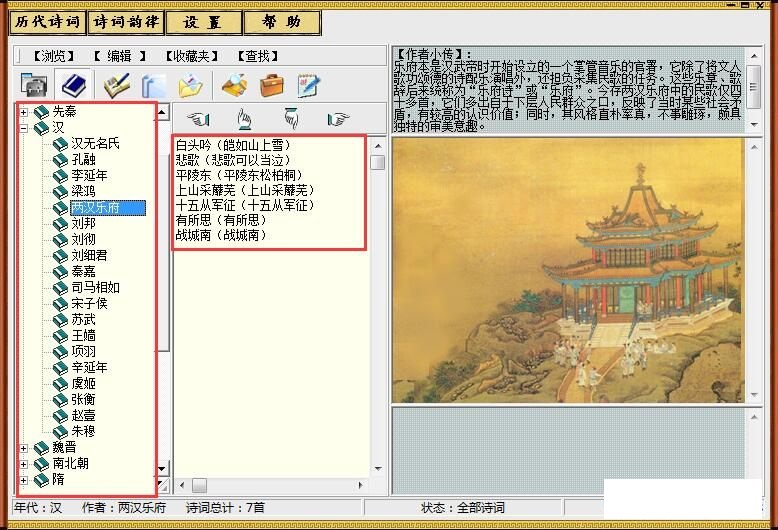
Task: Click the upward-pointing hand navigation icon
Action: (244, 119)
